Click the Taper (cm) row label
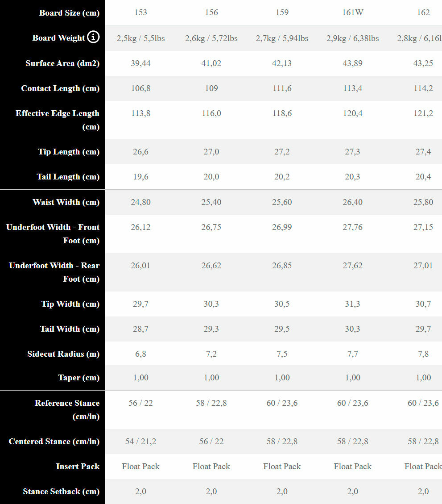 coord(78,378)
